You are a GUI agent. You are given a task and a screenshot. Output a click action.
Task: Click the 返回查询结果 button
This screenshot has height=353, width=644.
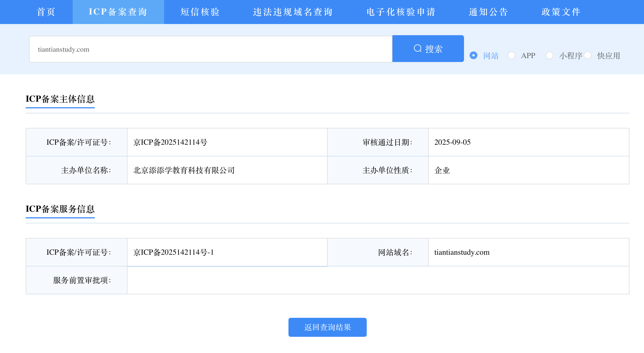(327, 327)
